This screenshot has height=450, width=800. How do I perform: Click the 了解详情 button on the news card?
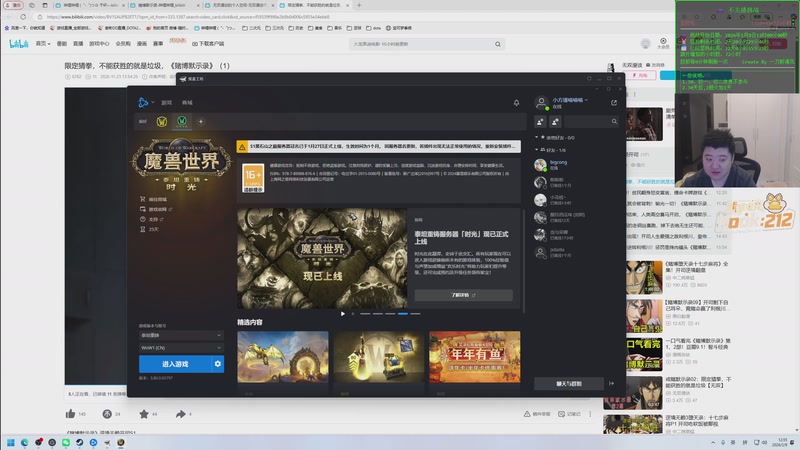[x=463, y=295]
